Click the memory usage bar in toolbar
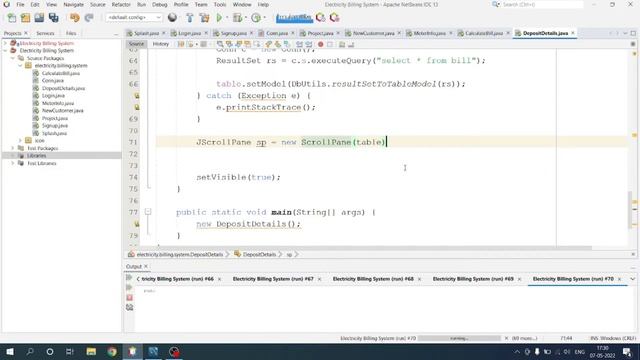 [294, 18]
